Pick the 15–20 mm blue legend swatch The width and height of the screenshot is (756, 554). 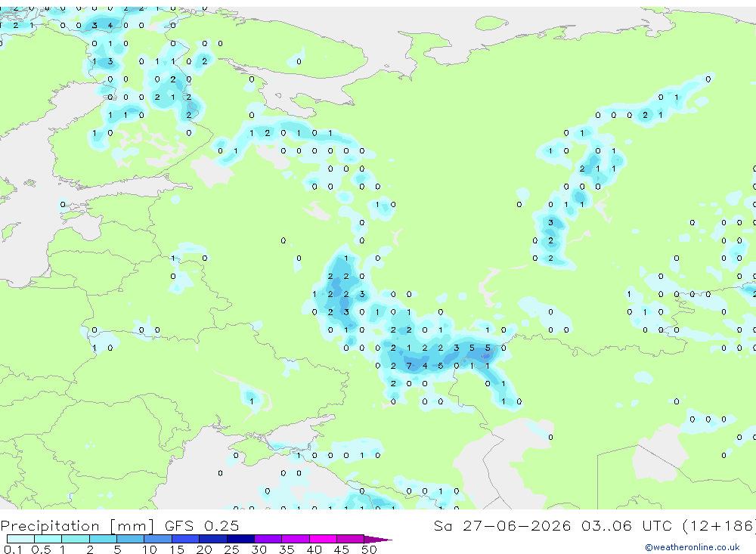186,539
